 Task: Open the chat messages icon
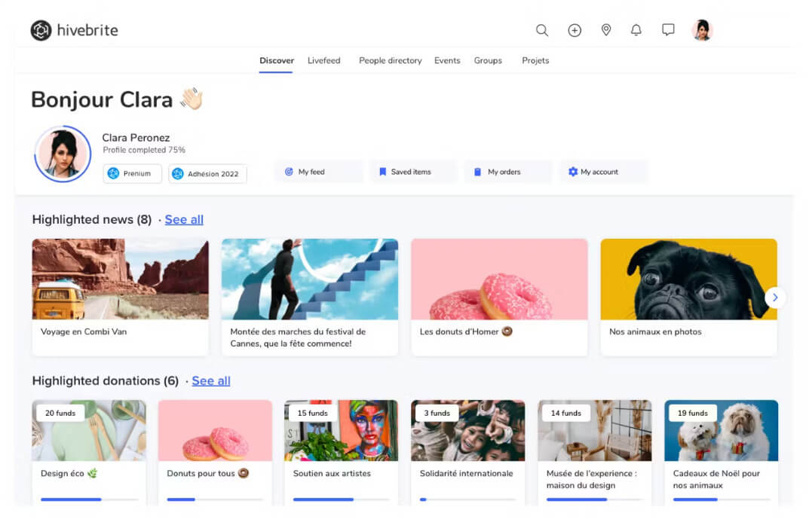coord(668,30)
